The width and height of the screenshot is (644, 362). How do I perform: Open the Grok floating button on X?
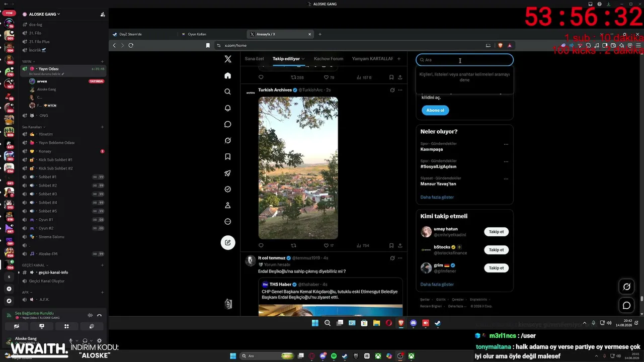(626, 287)
